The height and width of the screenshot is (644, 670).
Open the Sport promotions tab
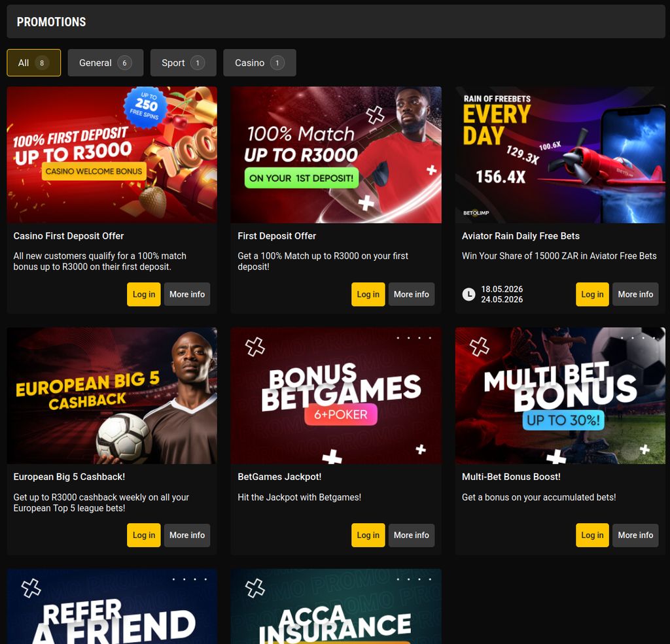click(x=183, y=63)
